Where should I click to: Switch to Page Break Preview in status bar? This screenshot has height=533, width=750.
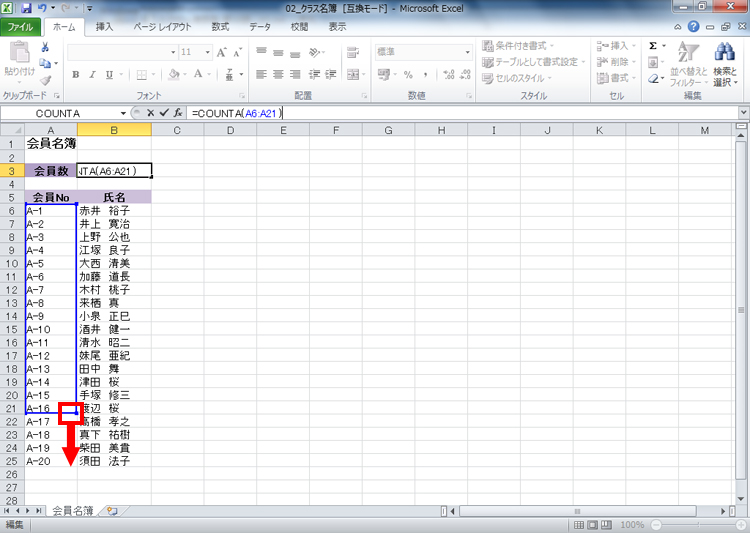tap(606, 525)
